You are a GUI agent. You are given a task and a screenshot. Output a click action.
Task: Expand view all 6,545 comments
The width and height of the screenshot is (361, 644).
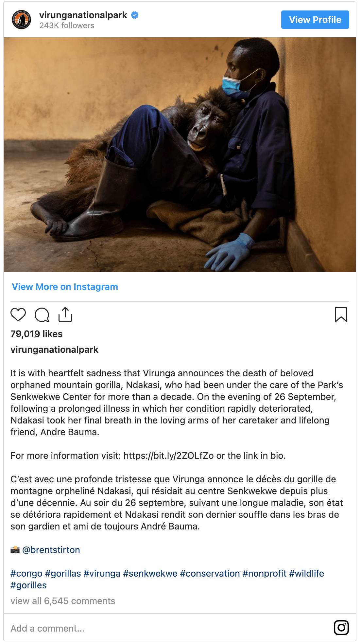63,601
